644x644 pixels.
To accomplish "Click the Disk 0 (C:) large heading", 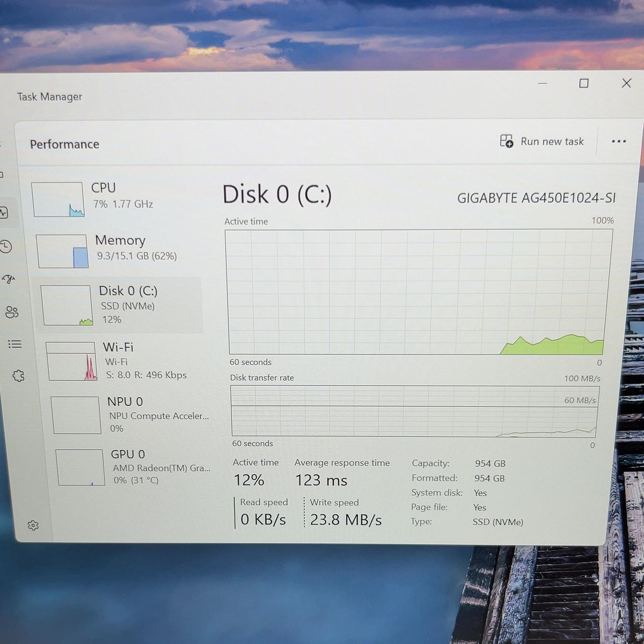I will [x=277, y=194].
